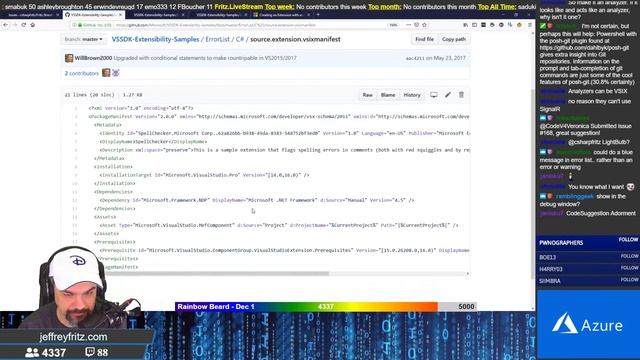Screen dimensions: 640x360
Task: Click the Top month link in ticker
Action: [x=384, y=7]
